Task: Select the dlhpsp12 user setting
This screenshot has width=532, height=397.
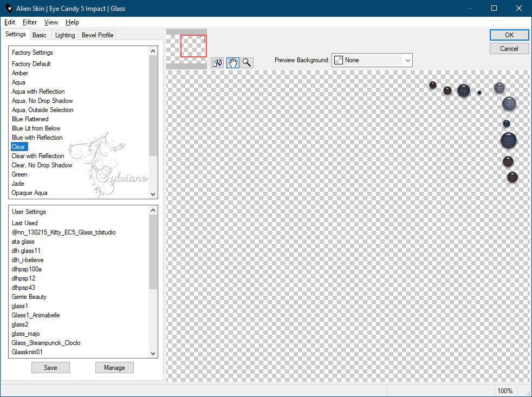Action: [x=23, y=278]
